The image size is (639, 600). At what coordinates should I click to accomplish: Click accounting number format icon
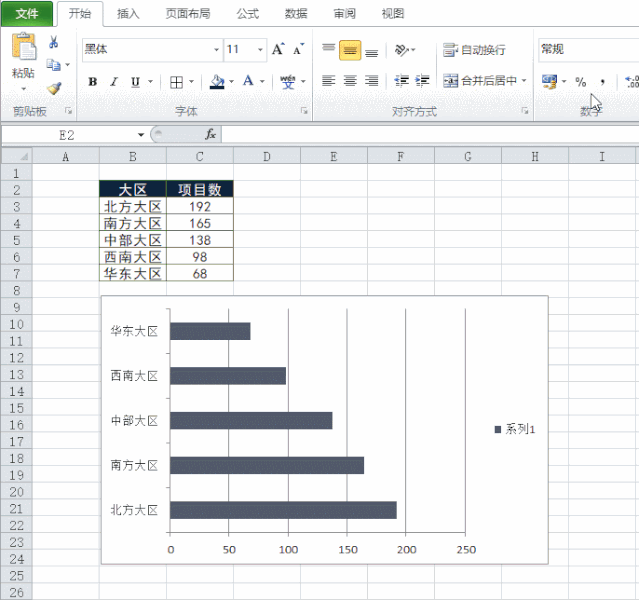click(x=549, y=82)
